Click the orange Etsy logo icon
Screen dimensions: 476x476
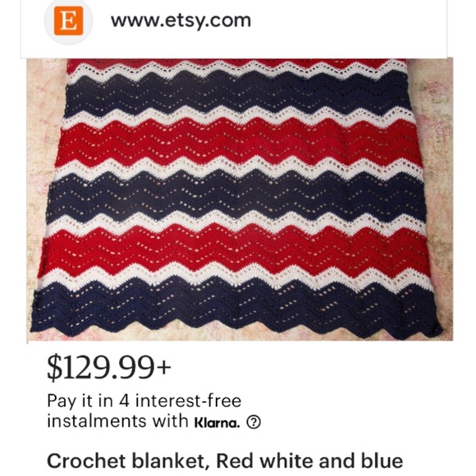click(68, 21)
